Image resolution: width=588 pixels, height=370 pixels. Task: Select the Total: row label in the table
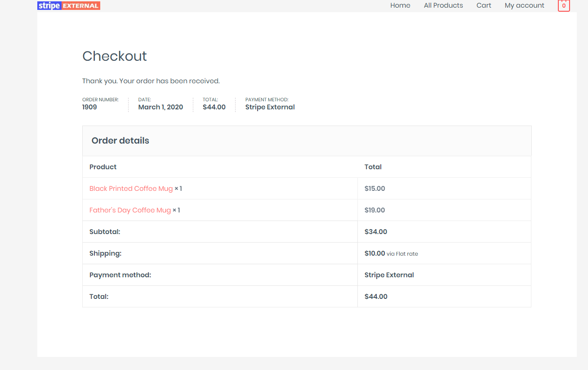tap(99, 297)
